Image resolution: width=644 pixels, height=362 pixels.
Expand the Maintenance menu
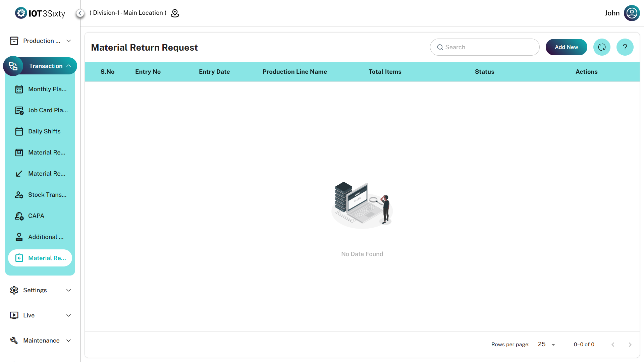[40, 341]
